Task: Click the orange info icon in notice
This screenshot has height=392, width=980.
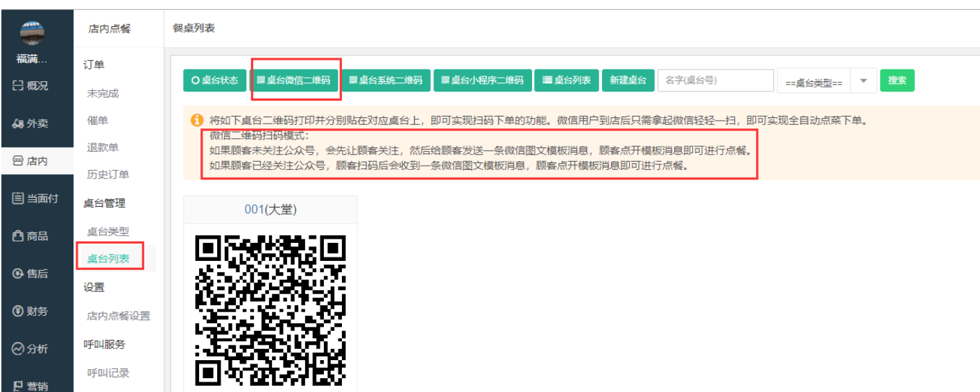Action: [196, 120]
